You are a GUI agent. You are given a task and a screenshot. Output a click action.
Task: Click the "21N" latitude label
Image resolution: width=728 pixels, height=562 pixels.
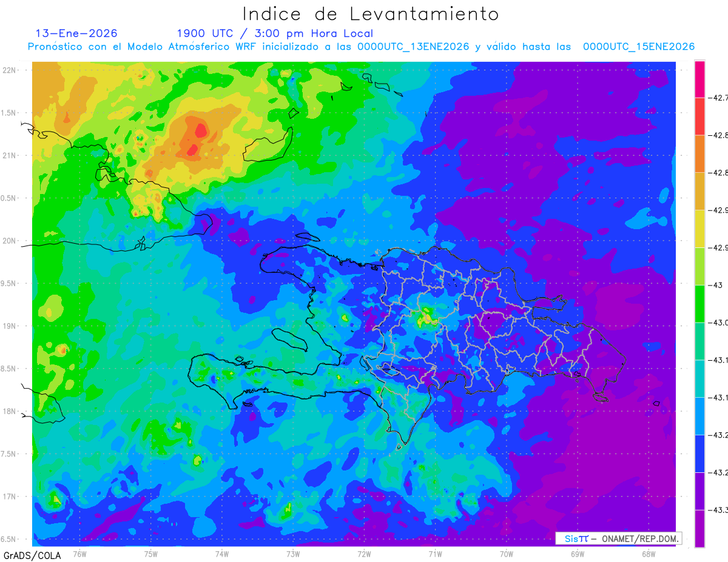pos(9,155)
